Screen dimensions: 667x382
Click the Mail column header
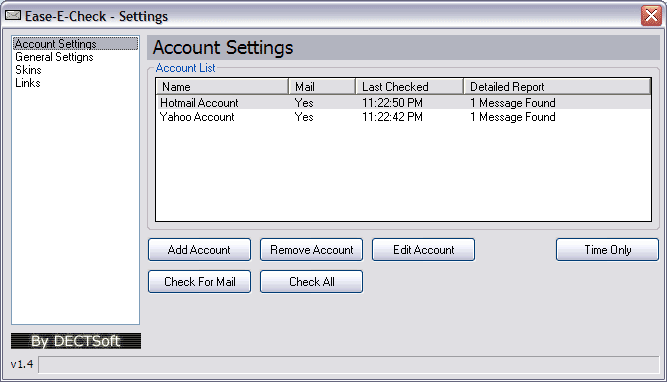coord(322,86)
